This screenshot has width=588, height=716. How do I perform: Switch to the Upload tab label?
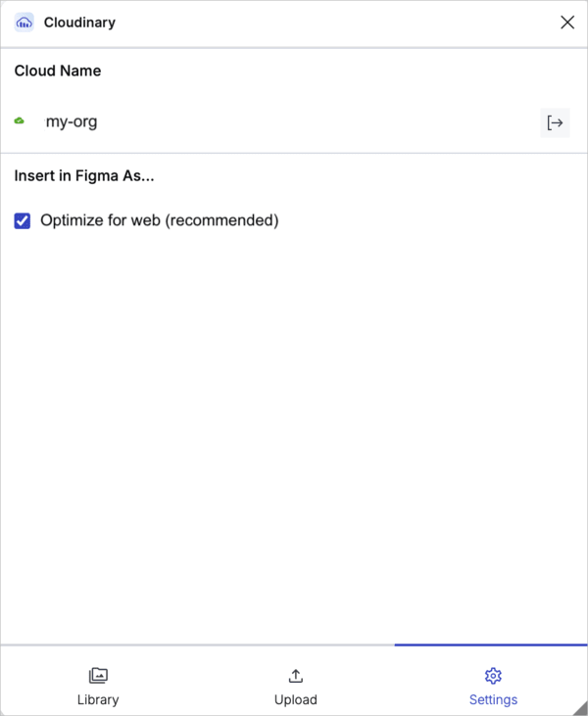tap(296, 699)
